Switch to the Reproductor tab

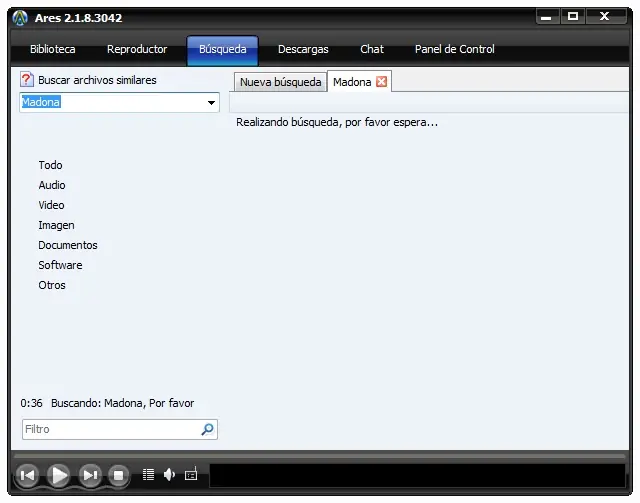(137, 49)
